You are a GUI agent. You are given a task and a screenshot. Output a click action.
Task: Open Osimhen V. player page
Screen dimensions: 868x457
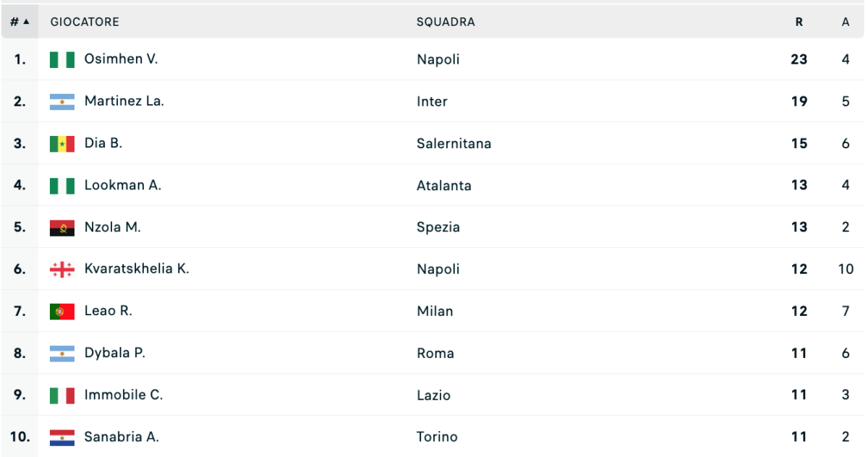pyautogui.click(x=121, y=59)
